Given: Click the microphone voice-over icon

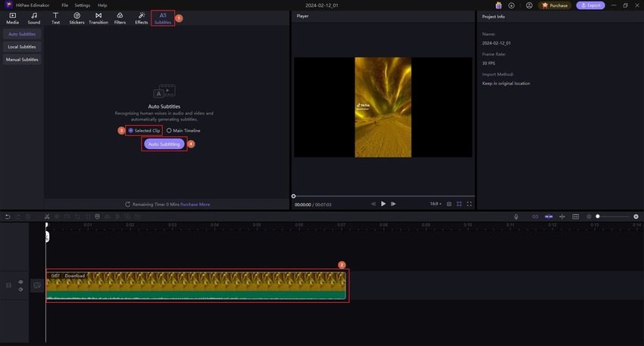Looking at the screenshot, I should pyautogui.click(x=516, y=217).
